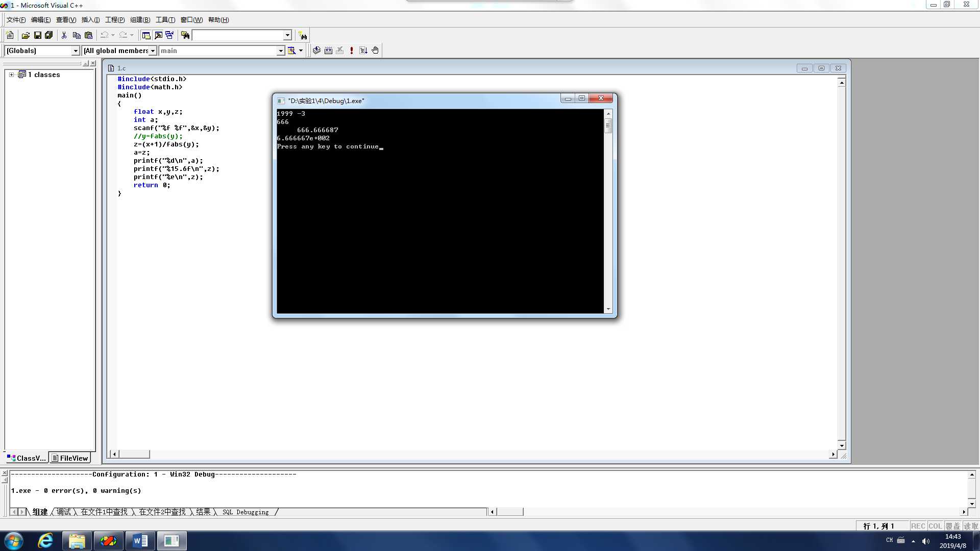
Task: Switch to Word from the taskbar
Action: pos(140,541)
